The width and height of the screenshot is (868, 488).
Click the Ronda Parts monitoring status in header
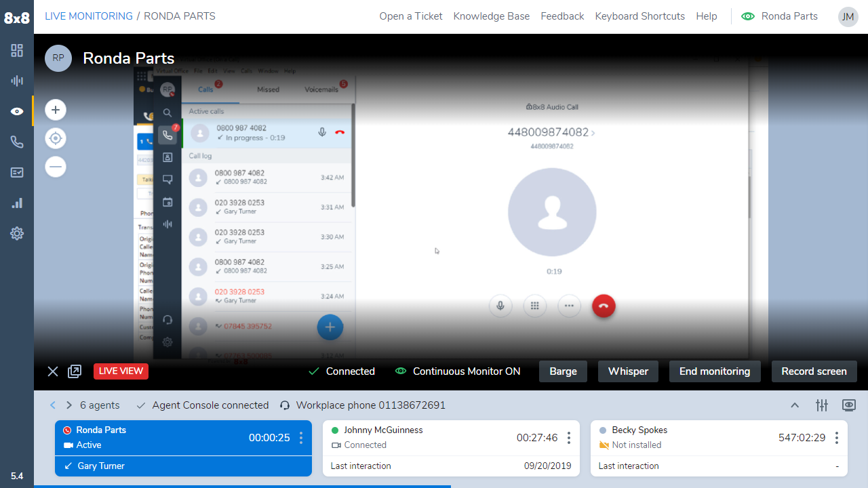click(780, 16)
